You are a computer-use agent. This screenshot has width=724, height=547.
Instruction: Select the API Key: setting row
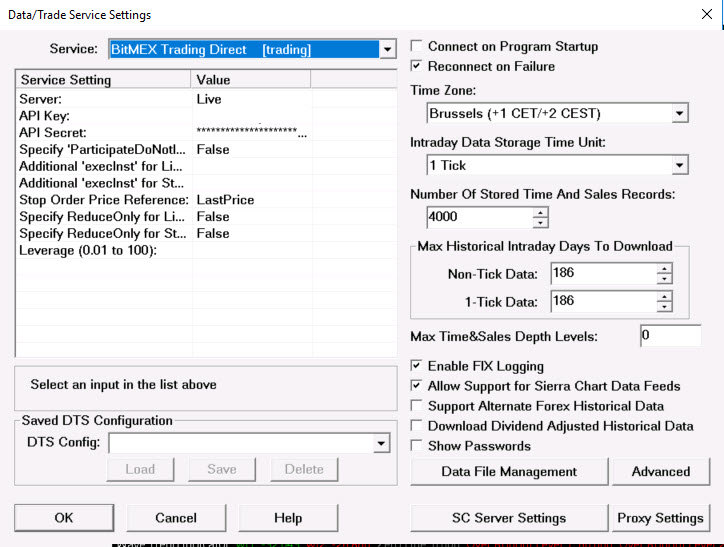pos(206,116)
